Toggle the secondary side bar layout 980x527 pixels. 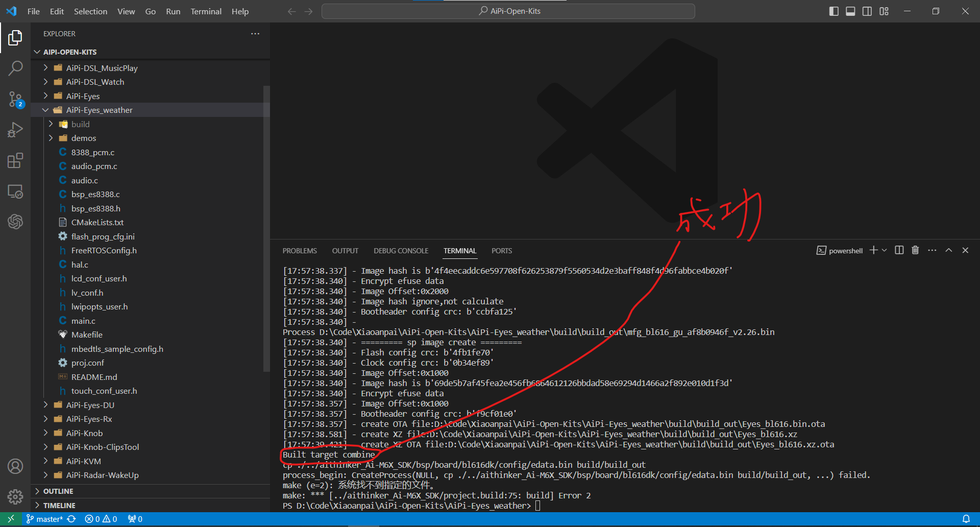pos(867,11)
